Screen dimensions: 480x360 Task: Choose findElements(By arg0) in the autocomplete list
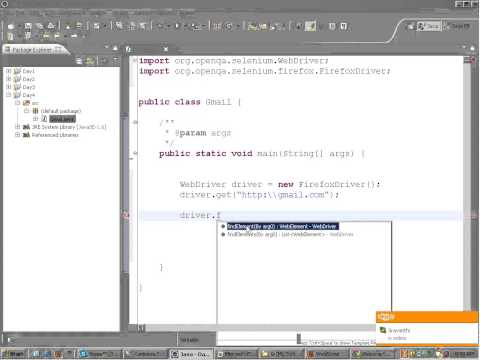290,235
